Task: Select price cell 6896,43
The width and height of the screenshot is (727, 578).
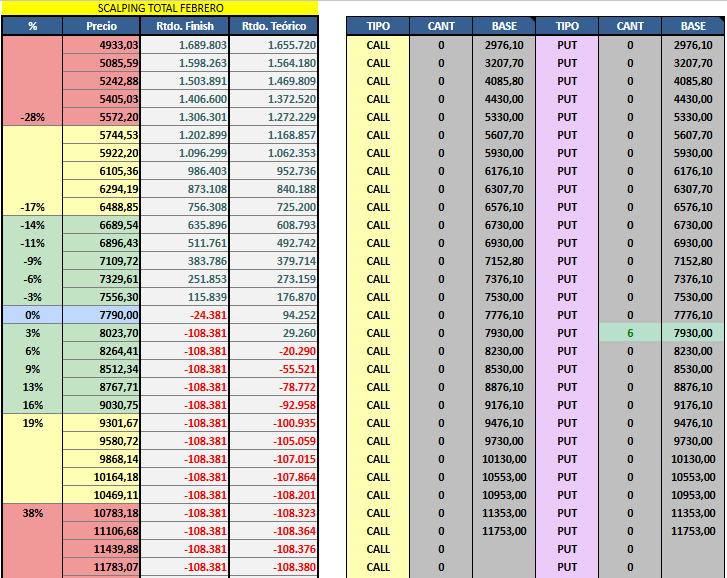Action: point(101,243)
